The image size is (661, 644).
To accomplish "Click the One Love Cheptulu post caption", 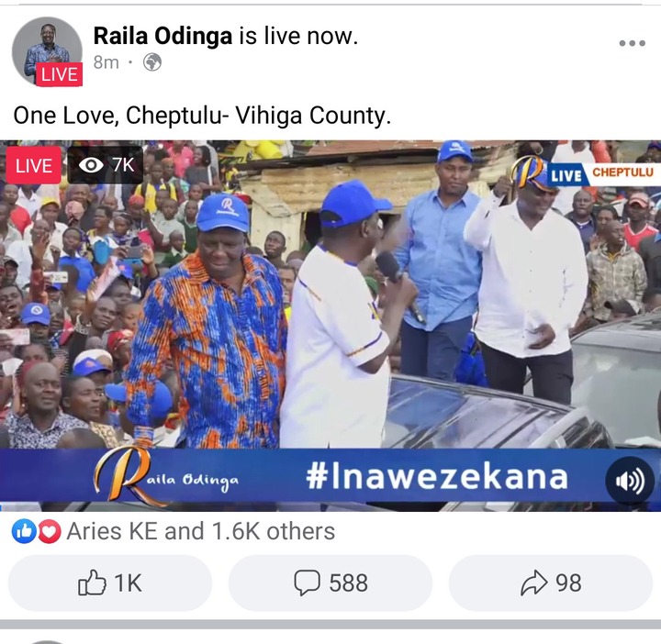I will pos(202,115).
